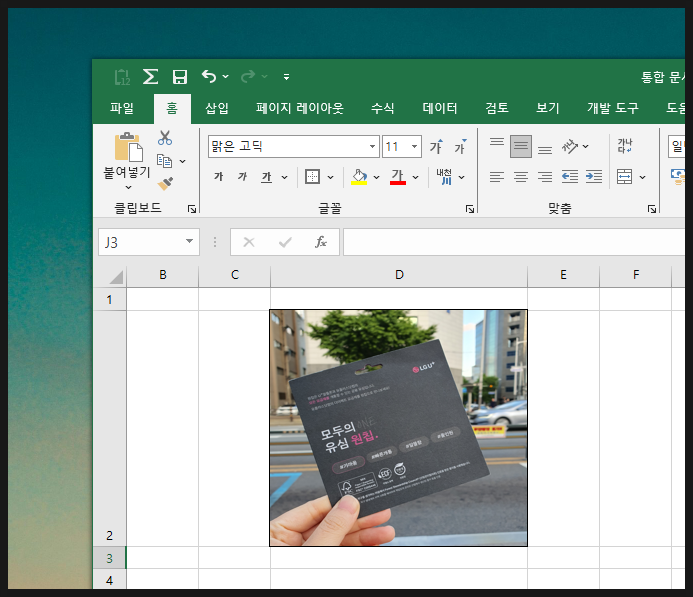Expand merge cells options arrow
Viewport: 693px width, 597px height.
(x=642, y=177)
